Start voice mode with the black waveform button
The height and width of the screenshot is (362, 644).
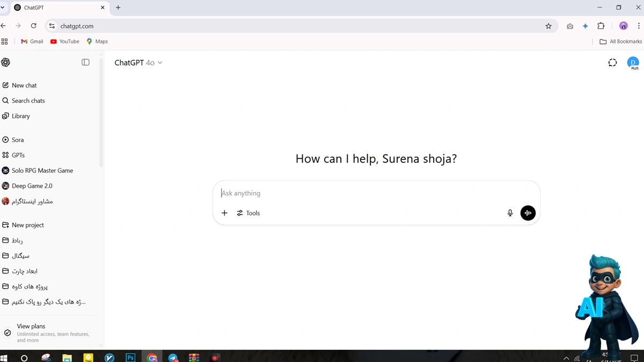tap(528, 213)
